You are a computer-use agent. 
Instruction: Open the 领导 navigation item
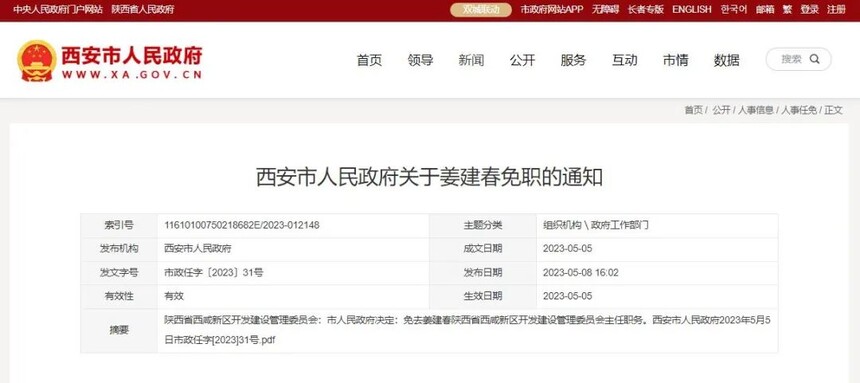(420, 60)
